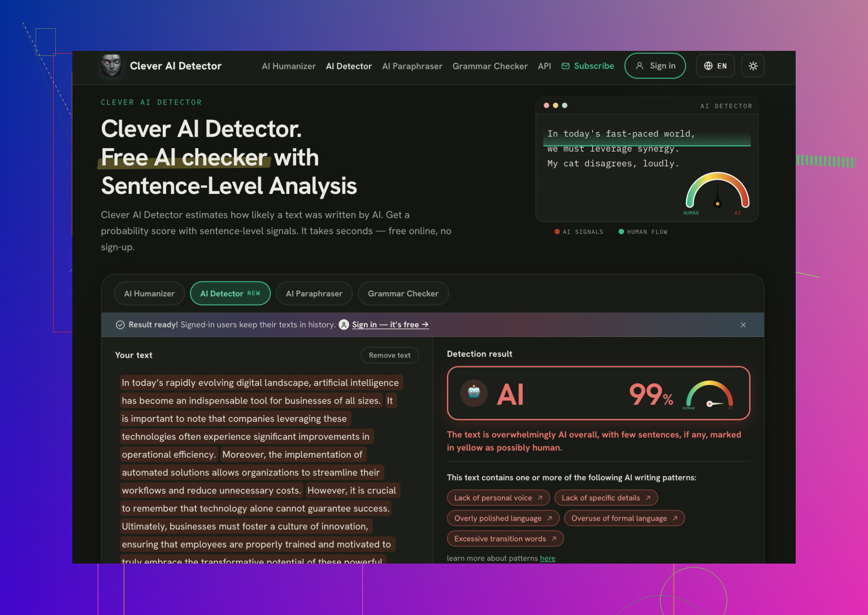Dismiss the Result ready banner with X

(x=743, y=325)
